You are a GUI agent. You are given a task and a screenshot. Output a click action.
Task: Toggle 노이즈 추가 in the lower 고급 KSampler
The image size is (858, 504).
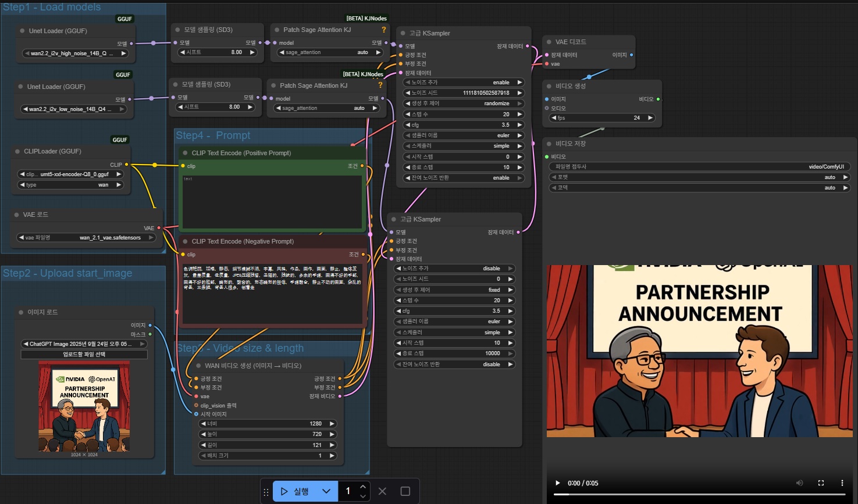[454, 269]
